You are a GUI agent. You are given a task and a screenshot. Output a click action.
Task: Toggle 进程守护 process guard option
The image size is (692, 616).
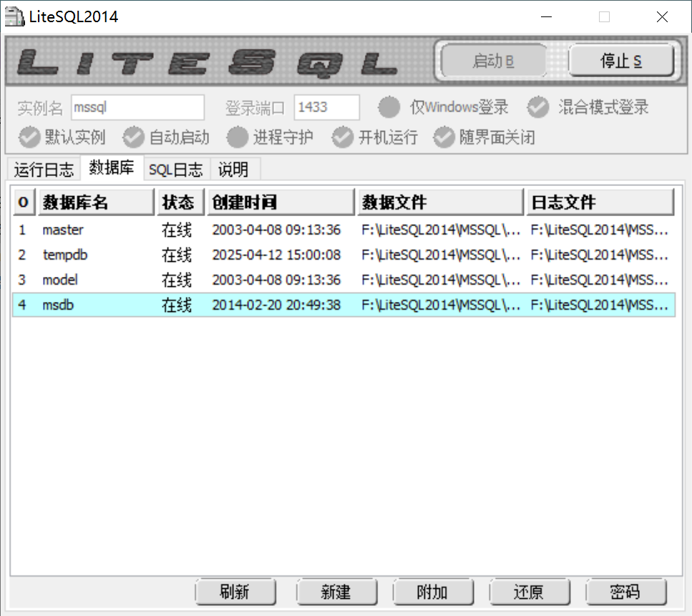238,137
